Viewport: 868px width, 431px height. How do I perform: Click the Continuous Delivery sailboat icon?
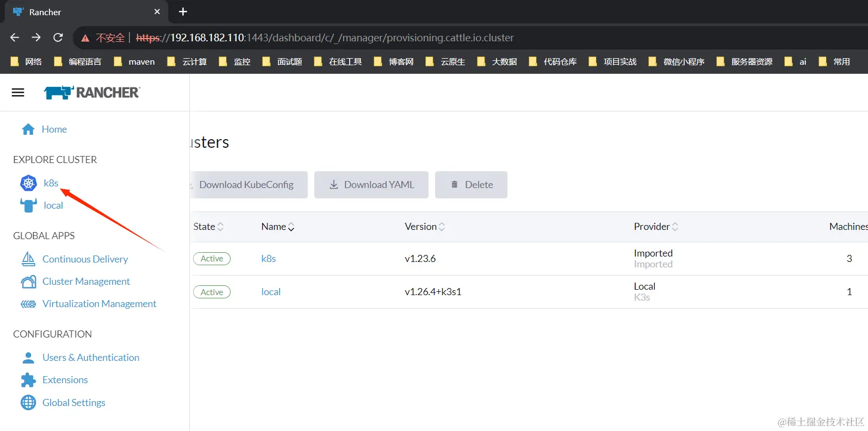pyautogui.click(x=28, y=259)
